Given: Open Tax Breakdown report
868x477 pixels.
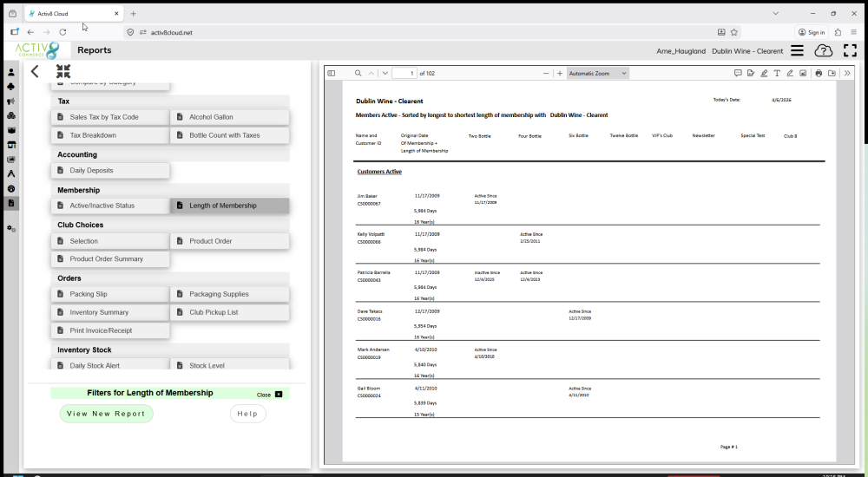Looking at the screenshot, I should pos(110,135).
